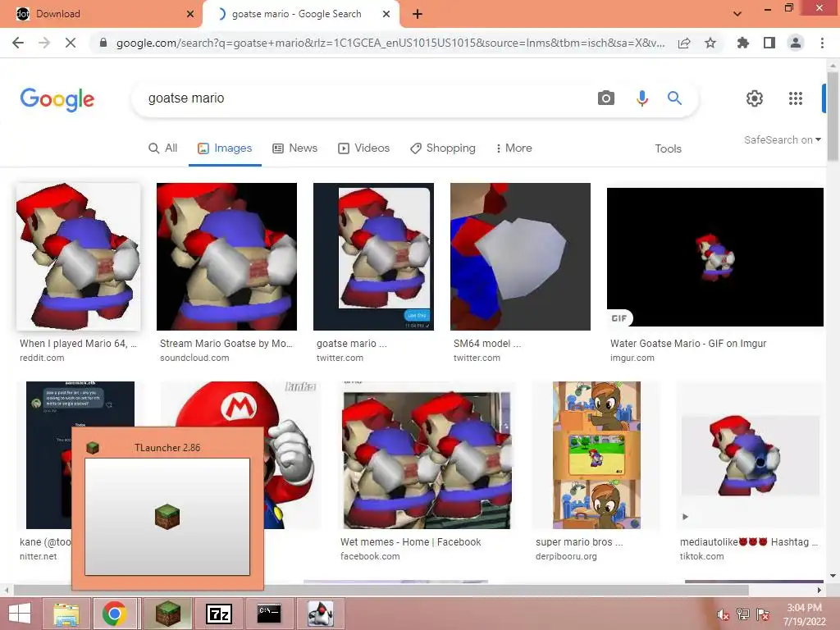Screen dimensions: 840x630
Task: Expand the More search categories menu
Action: pyautogui.click(x=514, y=148)
